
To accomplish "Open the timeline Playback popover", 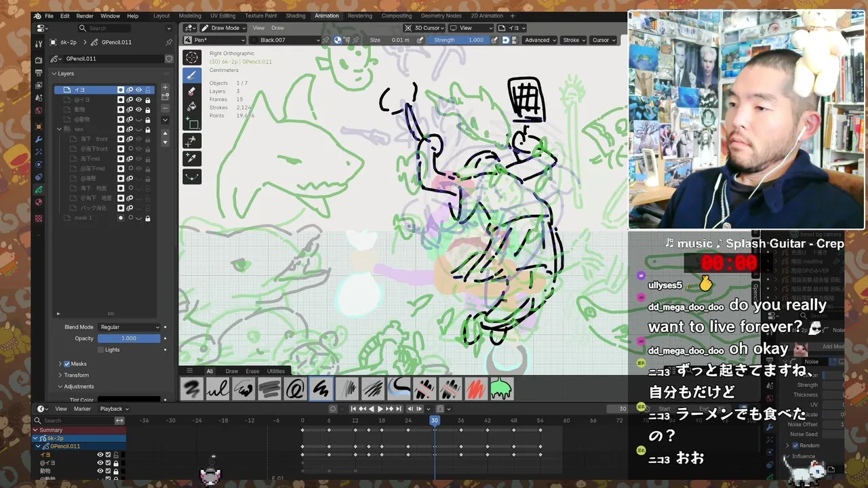I will (x=114, y=409).
